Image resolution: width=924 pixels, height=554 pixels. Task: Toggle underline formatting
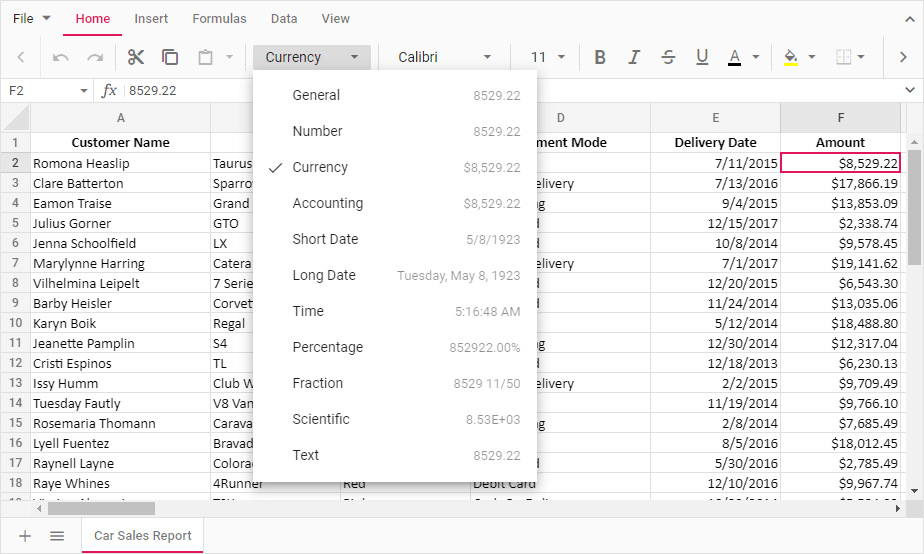(x=702, y=57)
